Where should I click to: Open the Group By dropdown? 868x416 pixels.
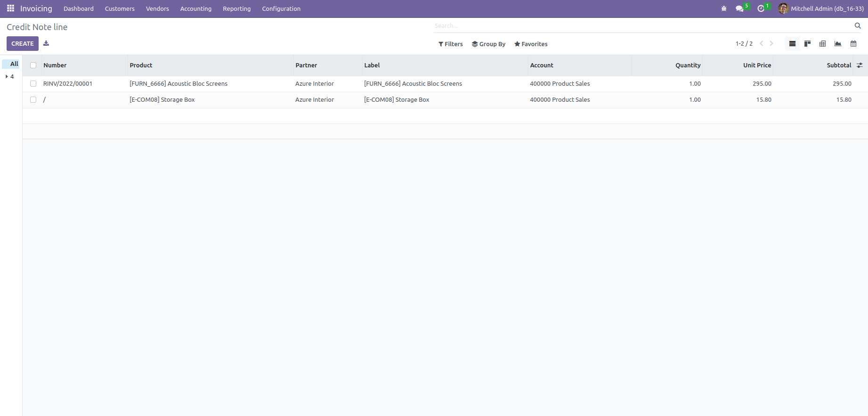pyautogui.click(x=488, y=44)
